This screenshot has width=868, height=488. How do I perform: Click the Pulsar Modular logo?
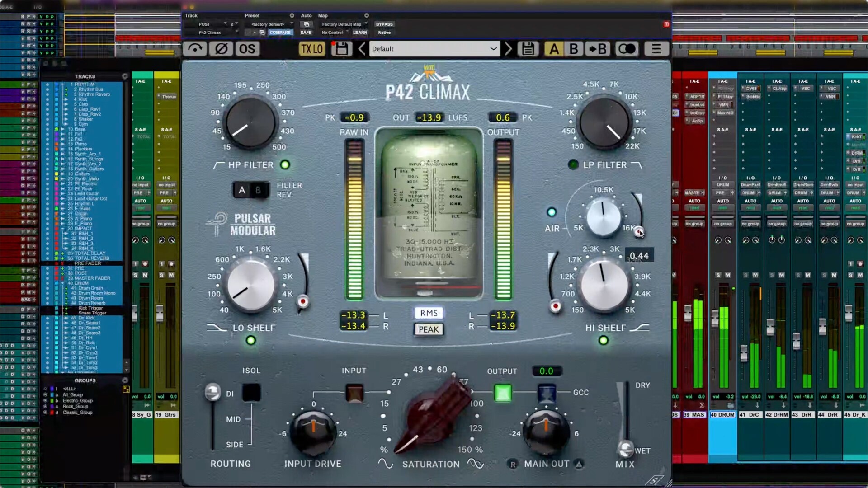tap(242, 225)
